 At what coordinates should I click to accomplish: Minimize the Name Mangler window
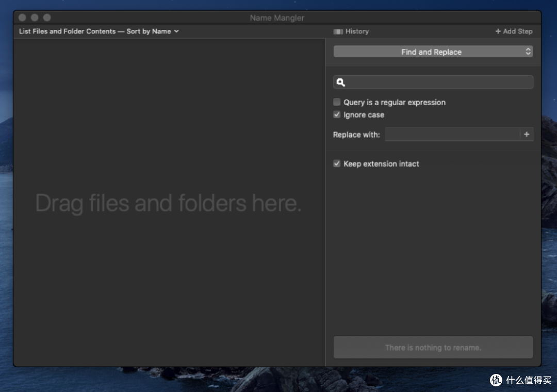[x=35, y=18]
